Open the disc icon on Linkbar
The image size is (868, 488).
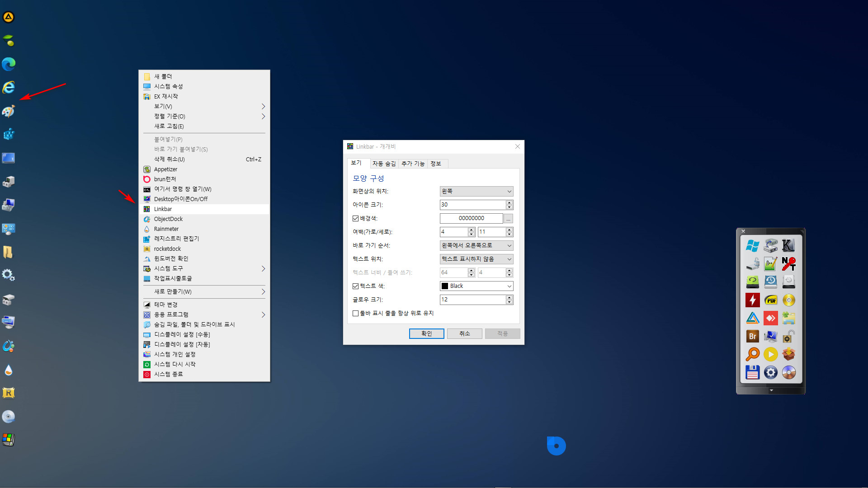click(9, 417)
